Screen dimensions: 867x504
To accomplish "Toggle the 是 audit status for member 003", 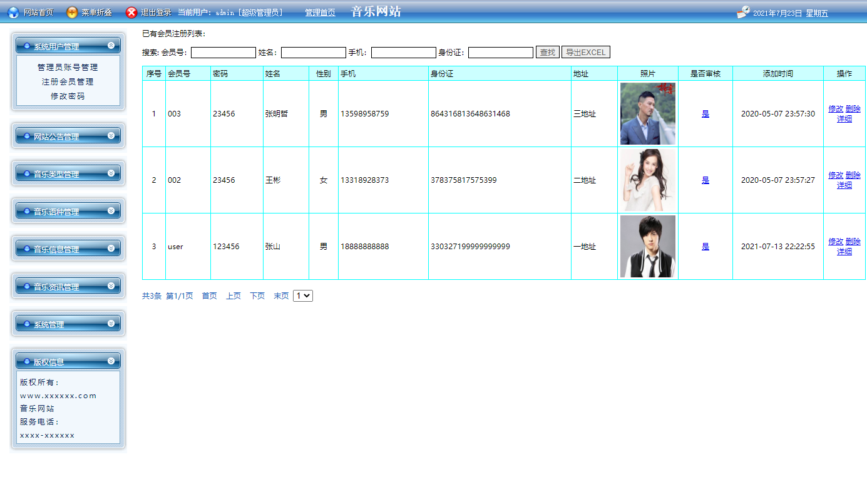I will [705, 113].
